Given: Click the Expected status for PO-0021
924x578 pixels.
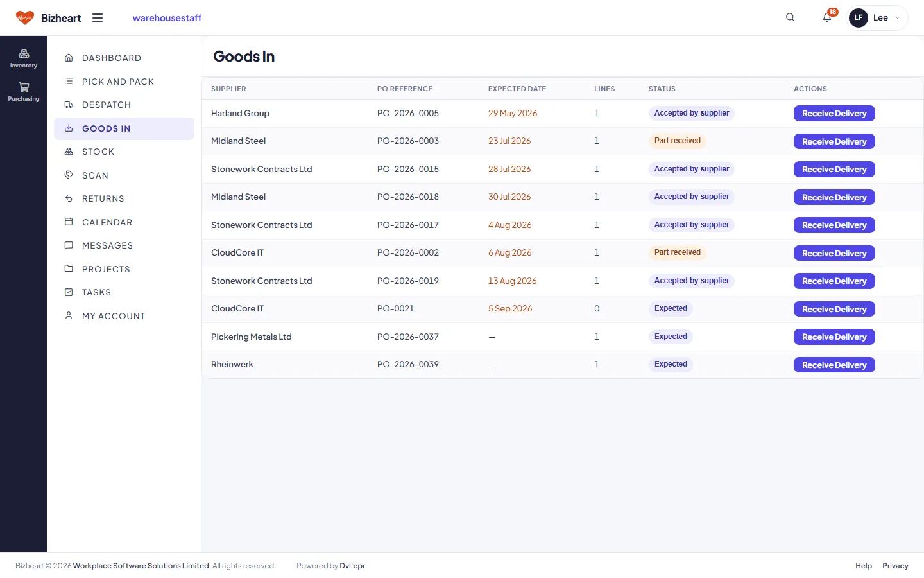Looking at the screenshot, I should click(671, 308).
